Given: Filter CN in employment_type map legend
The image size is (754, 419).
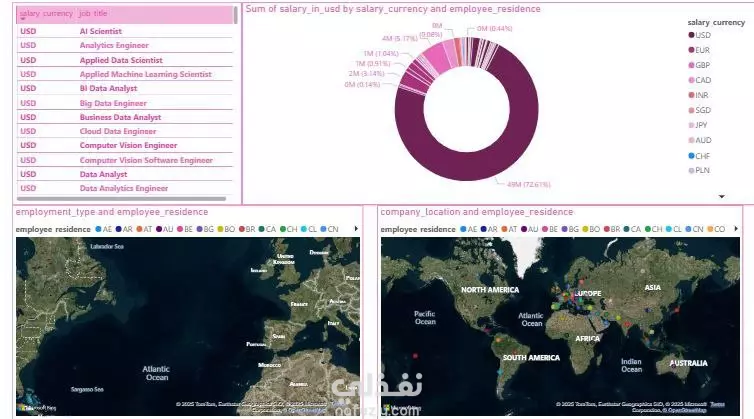Looking at the screenshot, I should 329,229.
